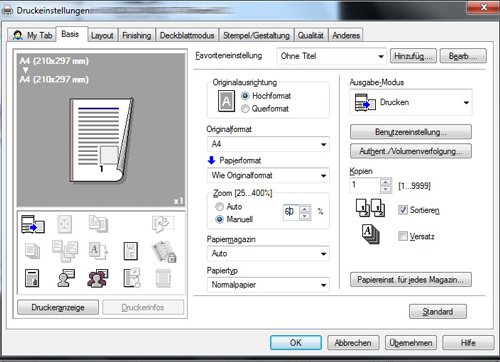The height and width of the screenshot is (362, 500).
Task: Click the Drucken printer icon in Ausgabe-Modus
Action: click(365, 102)
